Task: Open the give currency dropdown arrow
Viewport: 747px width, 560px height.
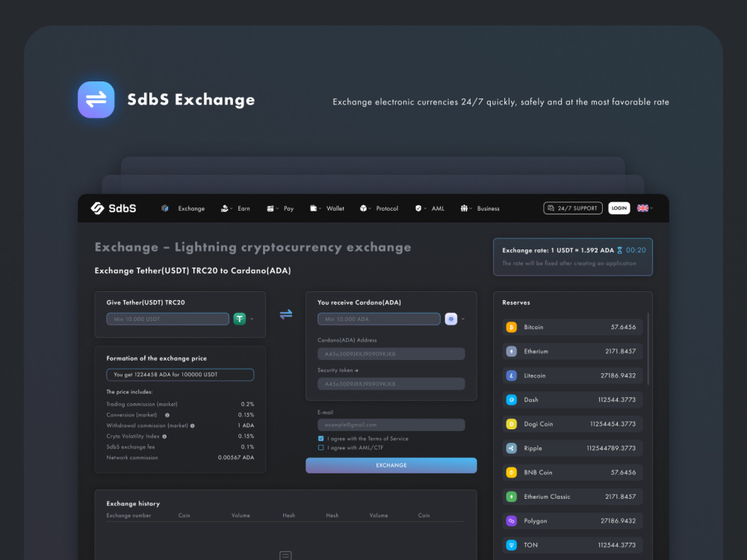Action: pyautogui.click(x=252, y=319)
